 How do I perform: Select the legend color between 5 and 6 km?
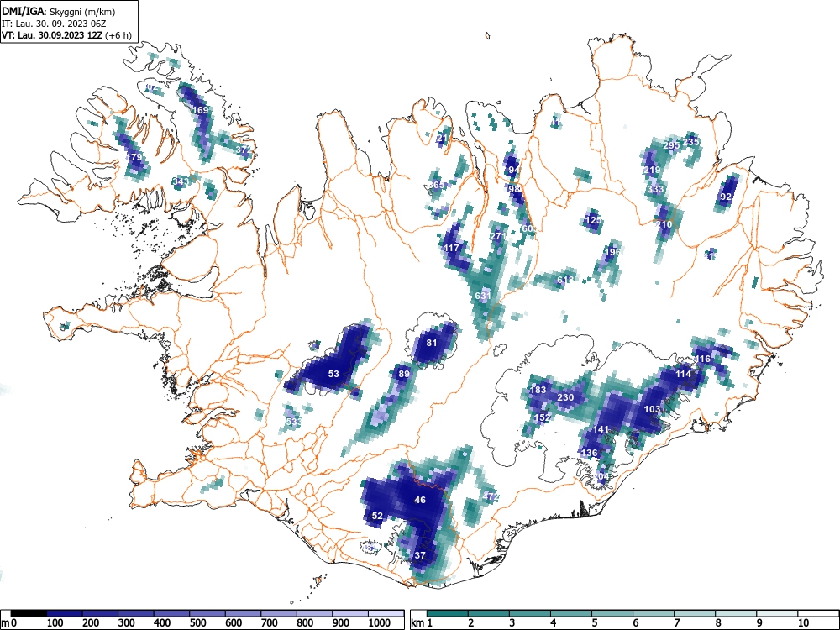[612, 613]
